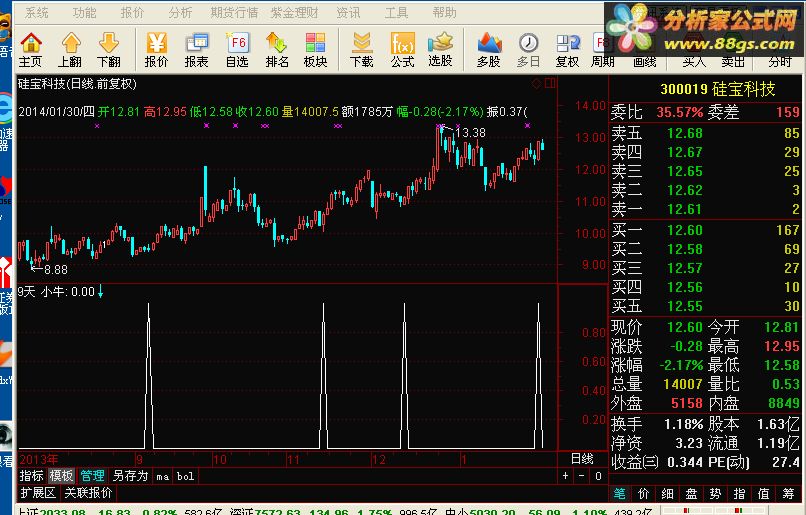Viewport: 806px width, 515px height.
Task: Click the 指标 indicator button
Action: point(31,476)
